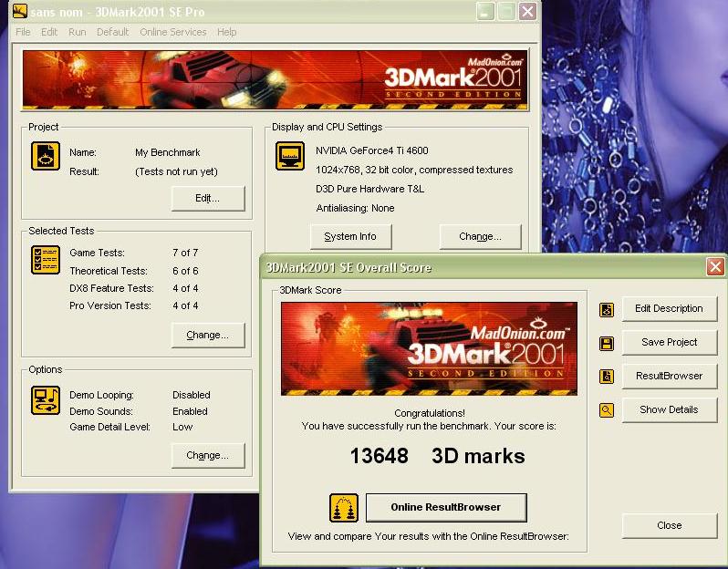Click the 'NVIDIA GeForce4 Ti 4600' text
728x569 pixels.
coord(372,150)
